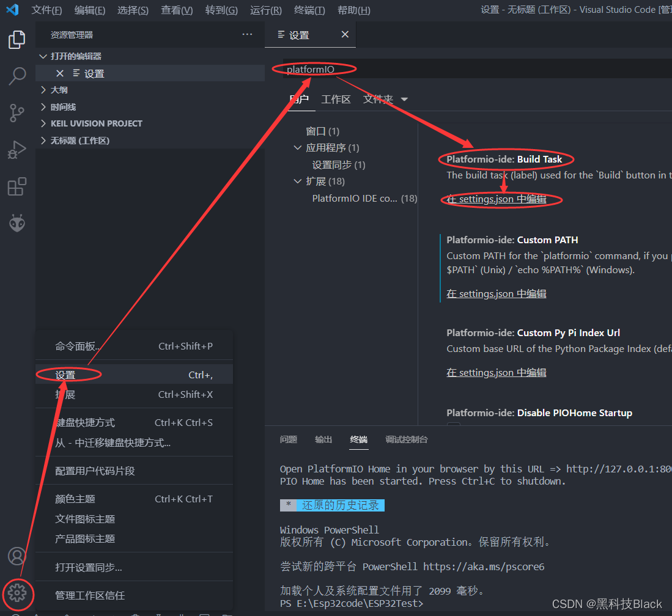Open the explorer more actions ellipsis
Screen dimensions: 672x616
tap(247, 34)
